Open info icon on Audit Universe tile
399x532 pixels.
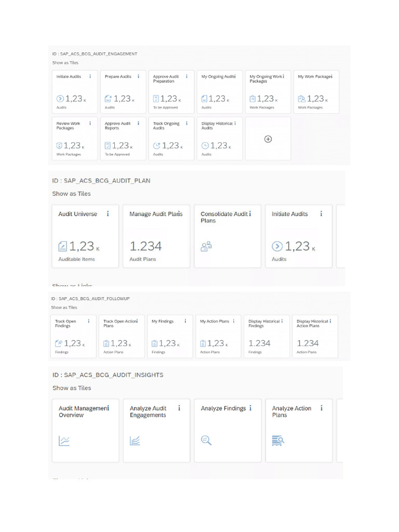tap(108, 214)
